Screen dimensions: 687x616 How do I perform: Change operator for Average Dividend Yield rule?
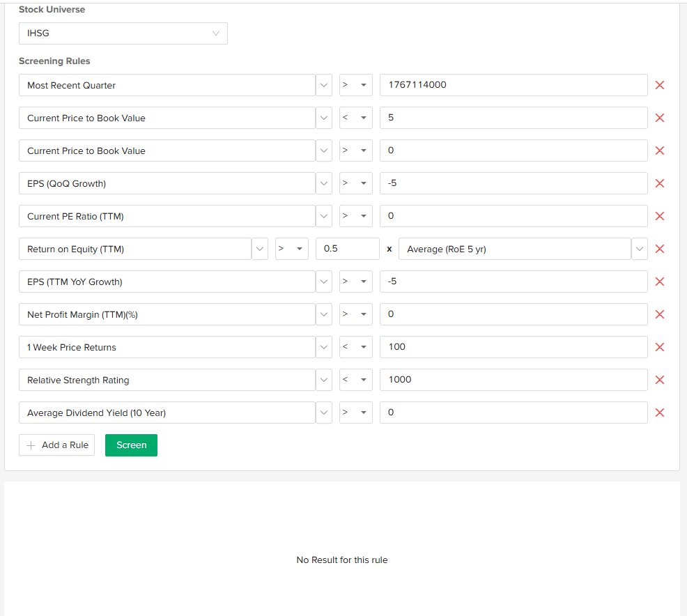[356, 413]
